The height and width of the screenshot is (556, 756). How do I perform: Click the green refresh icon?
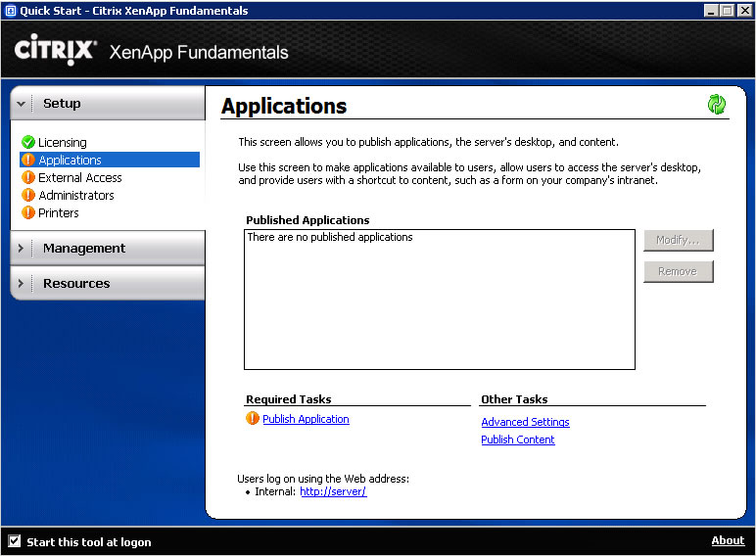(717, 104)
